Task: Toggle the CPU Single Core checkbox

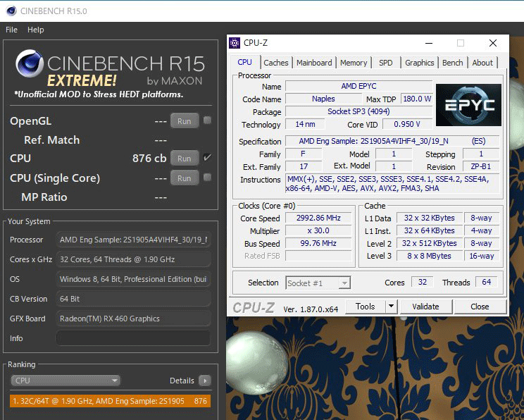Action: click(x=207, y=177)
